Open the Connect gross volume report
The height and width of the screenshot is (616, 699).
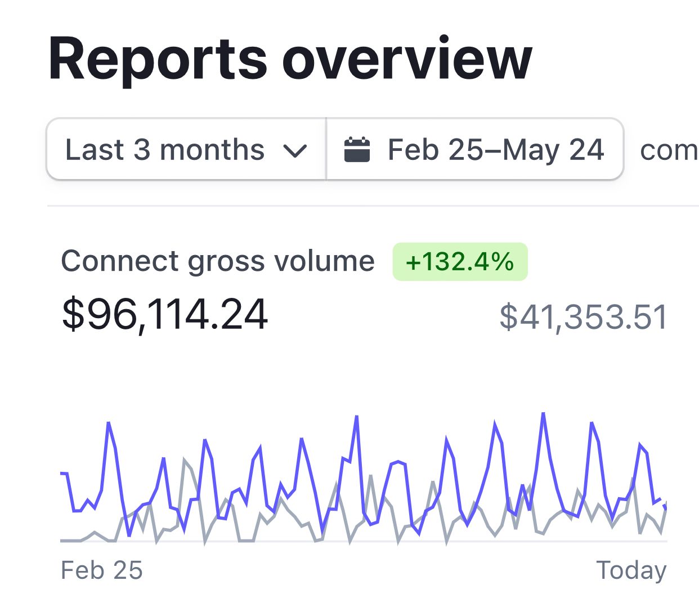[217, 261]
